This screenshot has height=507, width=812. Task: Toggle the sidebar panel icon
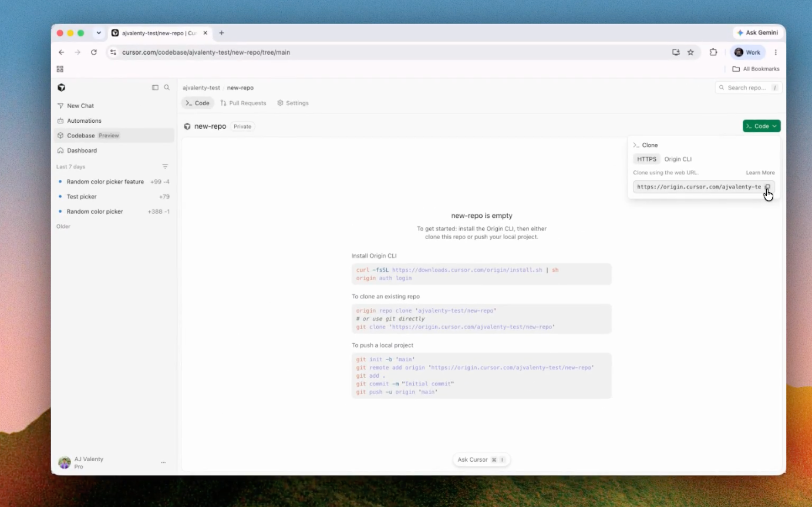(155, 88)
